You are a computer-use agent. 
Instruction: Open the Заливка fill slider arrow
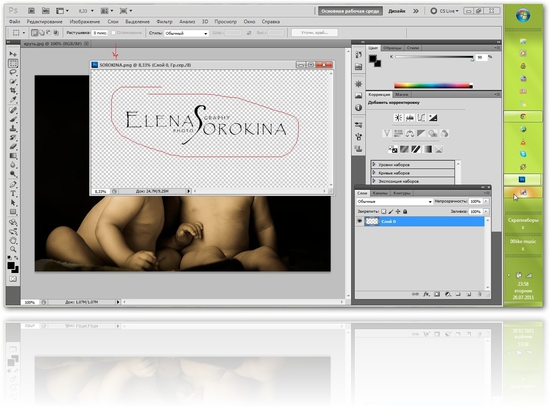[x=486, y=212]
